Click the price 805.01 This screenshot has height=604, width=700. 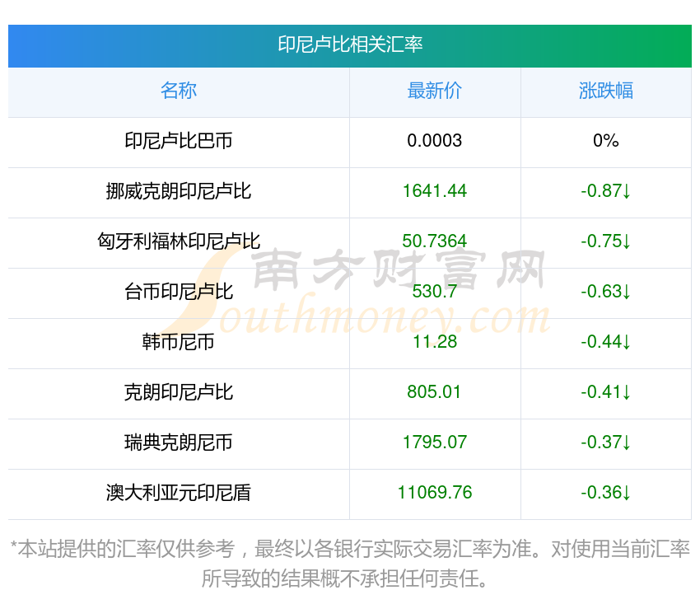pos(434,392)
